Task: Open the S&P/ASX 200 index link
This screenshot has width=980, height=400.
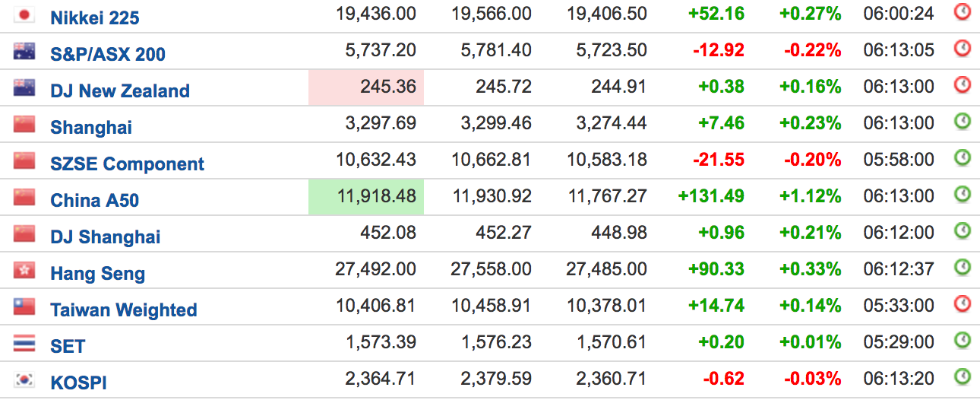Action: [x=108, y=54]
